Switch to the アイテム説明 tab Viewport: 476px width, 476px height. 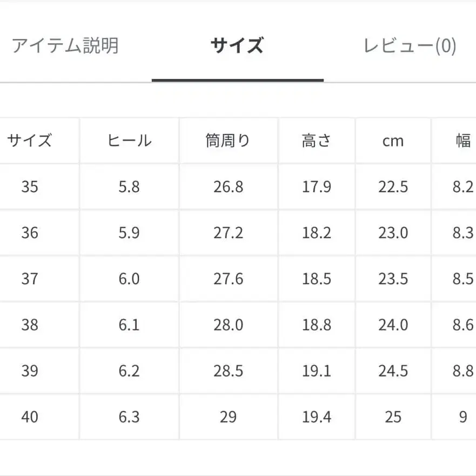pyautogui.click(x=65, y=46)
